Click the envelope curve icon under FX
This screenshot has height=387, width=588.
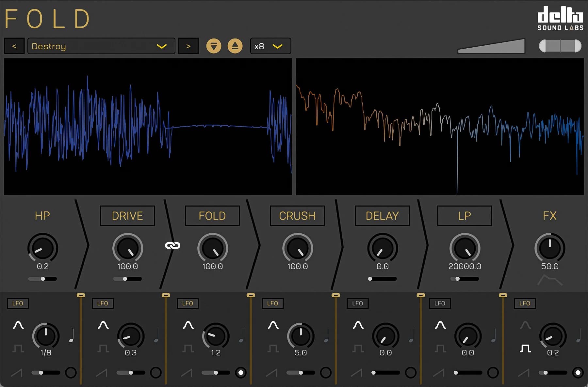tap(550, 280)
